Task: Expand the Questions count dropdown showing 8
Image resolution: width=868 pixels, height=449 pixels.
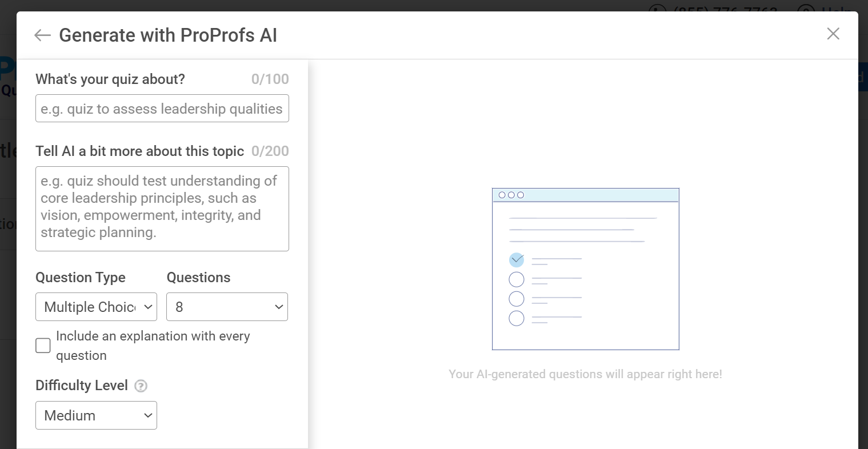Action: click(227, 307)
